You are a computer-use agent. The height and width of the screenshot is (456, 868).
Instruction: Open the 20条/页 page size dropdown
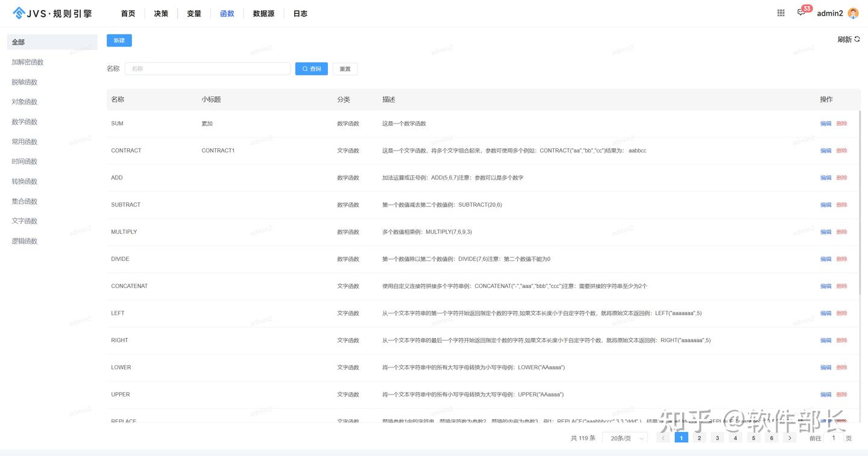(x=624, y=438)
